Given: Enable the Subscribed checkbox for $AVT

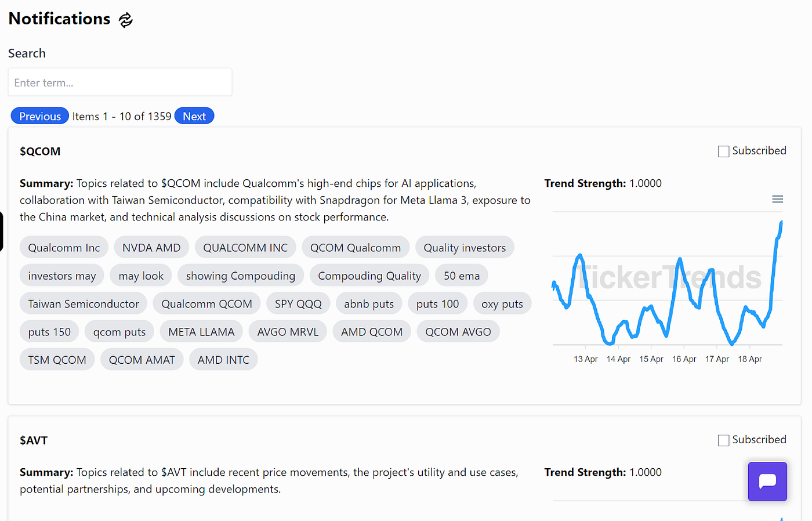Looking at the screenshot, I should (723, 440).
